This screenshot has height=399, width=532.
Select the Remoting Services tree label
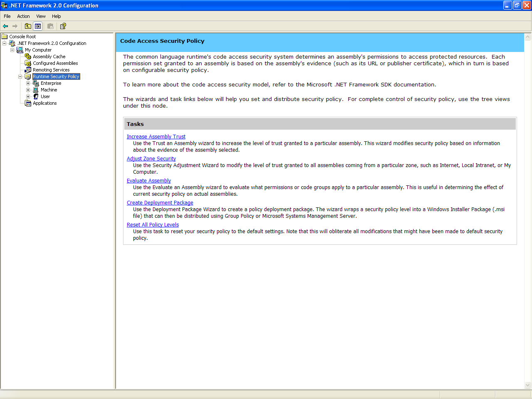[51, 70]
